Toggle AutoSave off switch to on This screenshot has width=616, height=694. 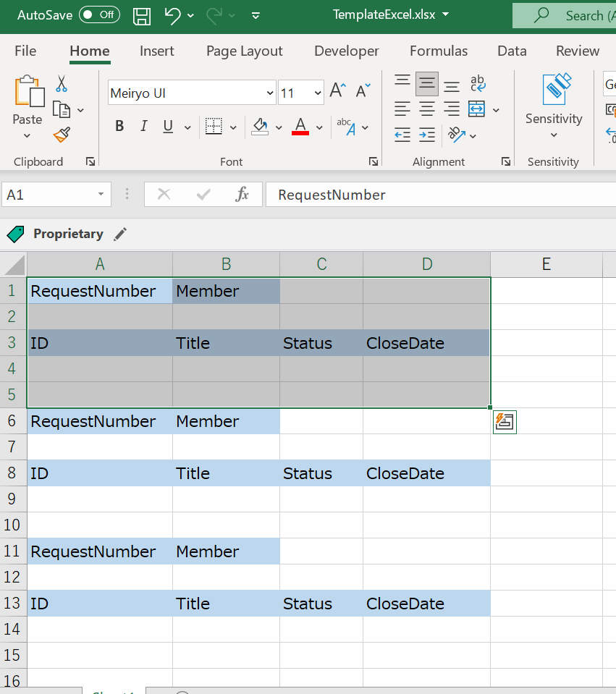(x=98, y=14)
